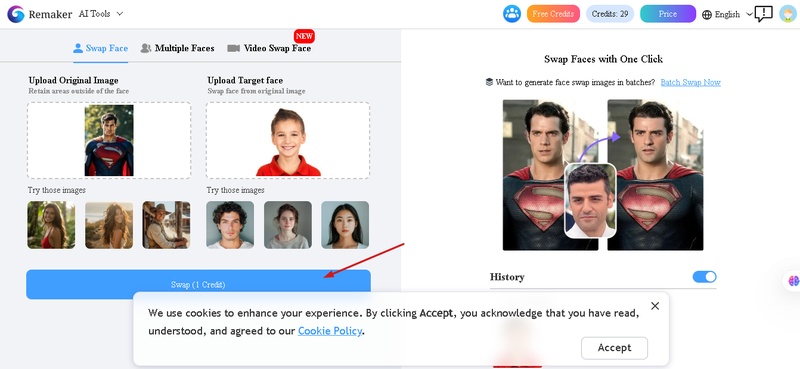
Task: Click the Remaker logo icon
Action: [x=16, y=14]
